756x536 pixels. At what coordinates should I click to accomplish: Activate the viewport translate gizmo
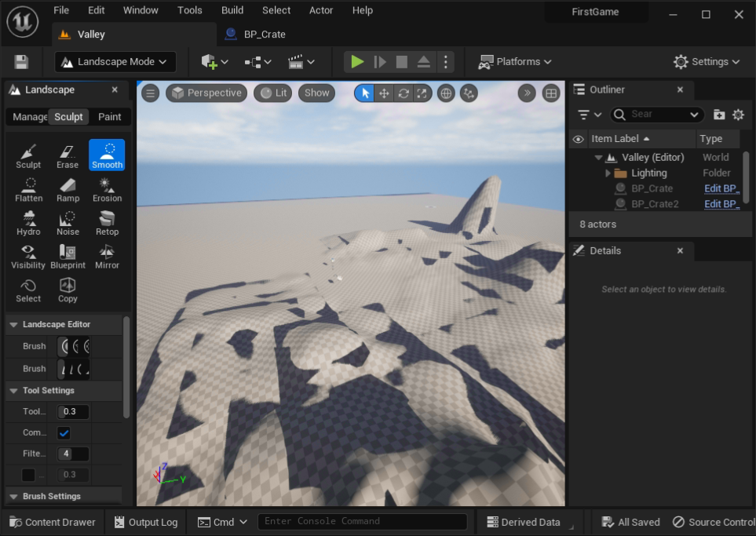384,93
